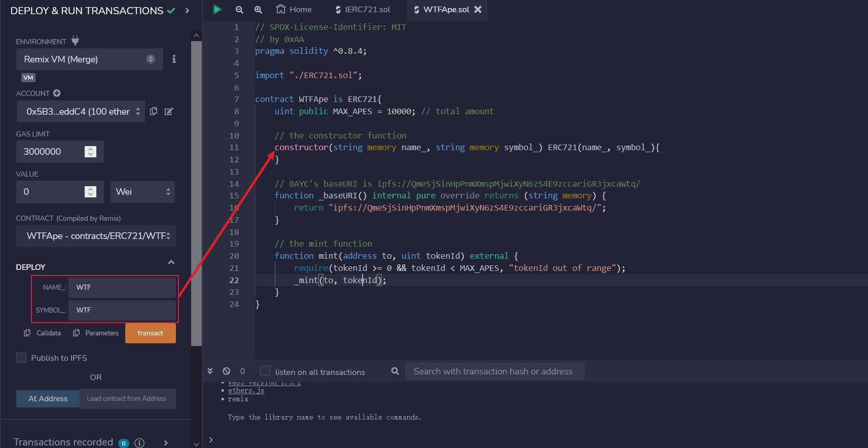Click the environment info icon
The image size is (868, 448).
tap(174, 59)
